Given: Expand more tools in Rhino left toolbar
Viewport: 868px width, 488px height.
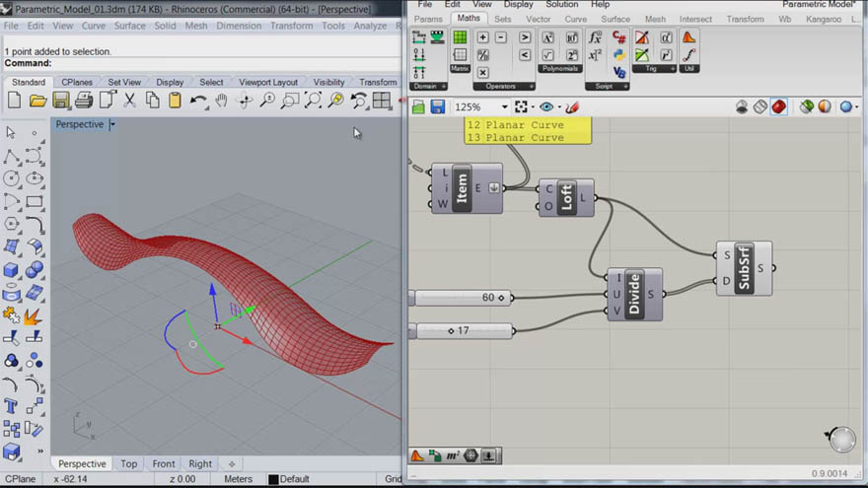Looking at the screenshot, I should [39, 451].
